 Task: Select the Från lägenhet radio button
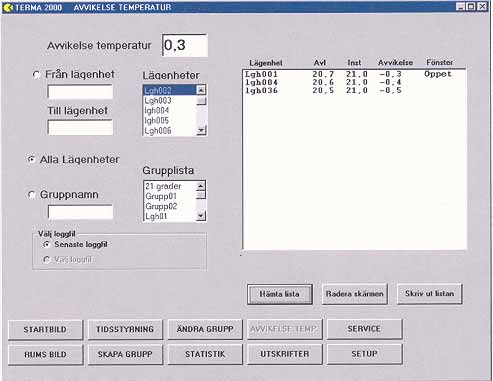(x=36, y=75)
